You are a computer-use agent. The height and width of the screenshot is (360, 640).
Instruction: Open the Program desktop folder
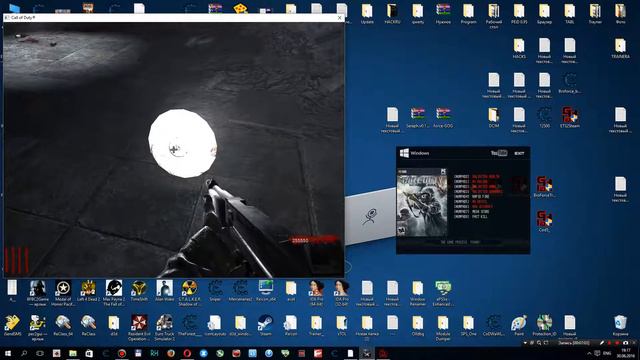point(468,13)
